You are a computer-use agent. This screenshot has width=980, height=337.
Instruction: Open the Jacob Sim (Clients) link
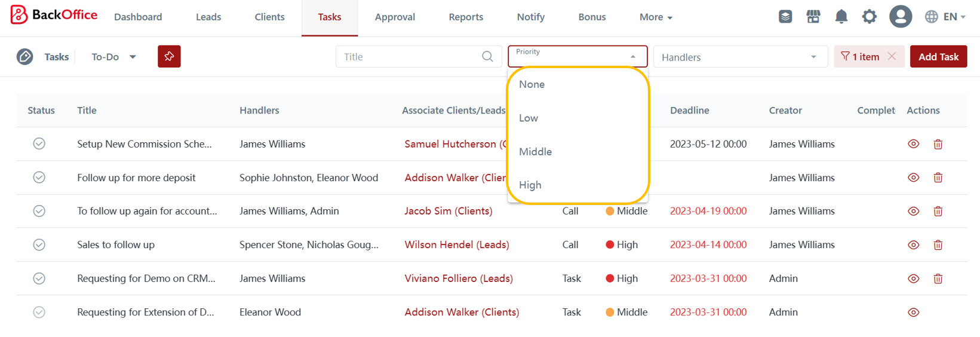[448, 211]
